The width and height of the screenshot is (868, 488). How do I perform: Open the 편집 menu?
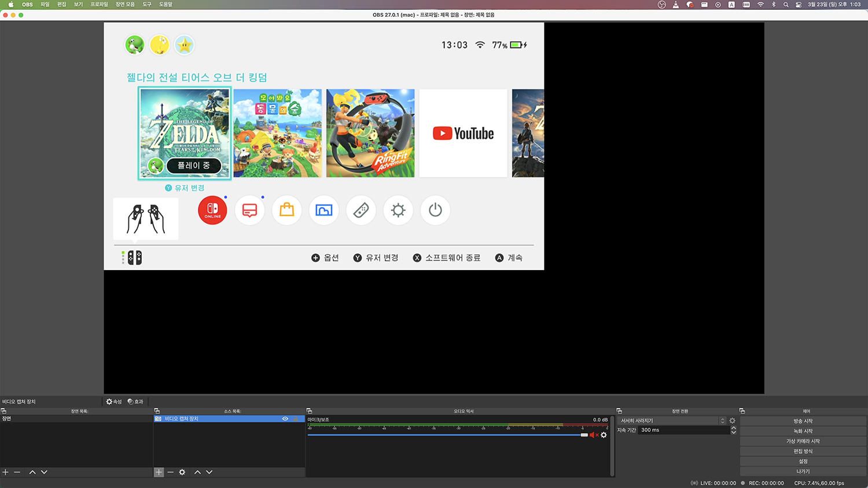(x=62, y=4)
